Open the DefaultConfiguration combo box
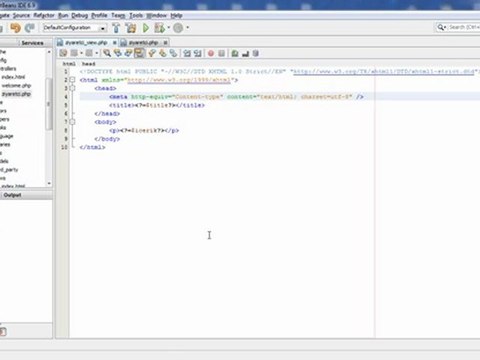 coord(74,28)
